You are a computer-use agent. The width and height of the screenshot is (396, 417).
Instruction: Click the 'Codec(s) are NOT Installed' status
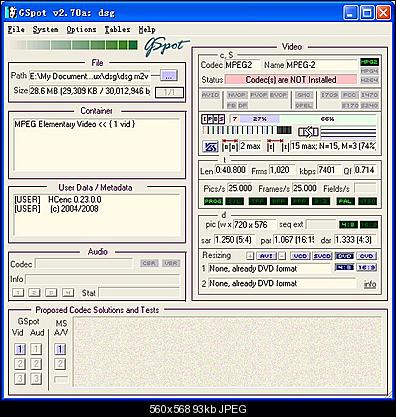click(291, 80)
